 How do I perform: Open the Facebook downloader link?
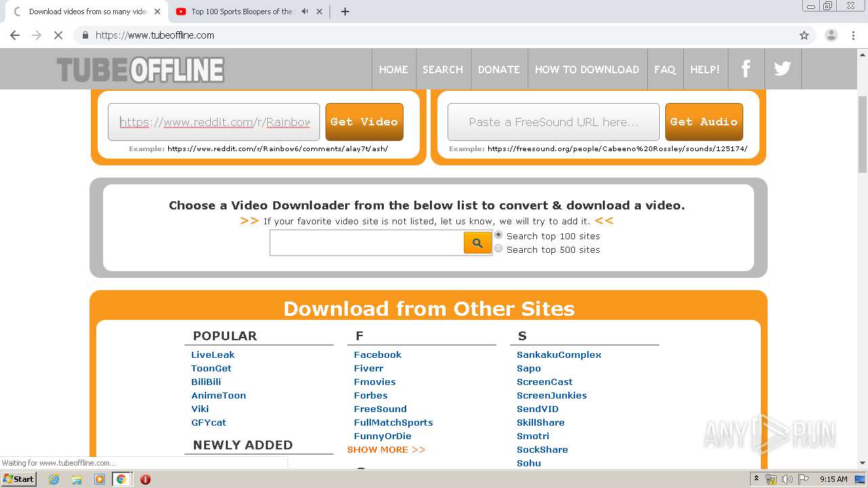pos(378,354)
